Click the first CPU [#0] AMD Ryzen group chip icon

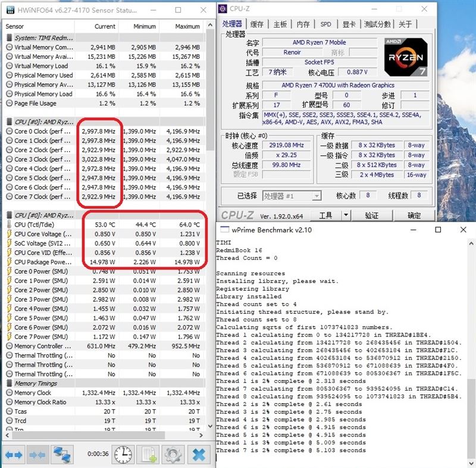point(10,122)
